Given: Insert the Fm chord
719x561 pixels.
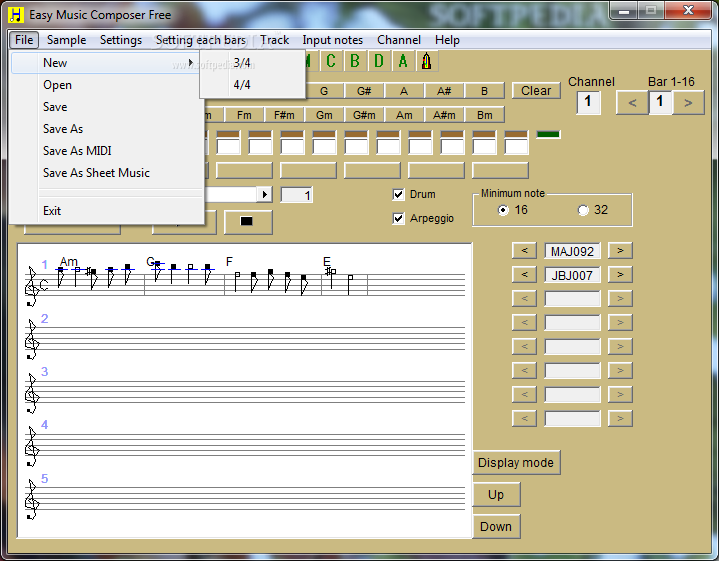Looking at the screenshot, I should 244,115.
